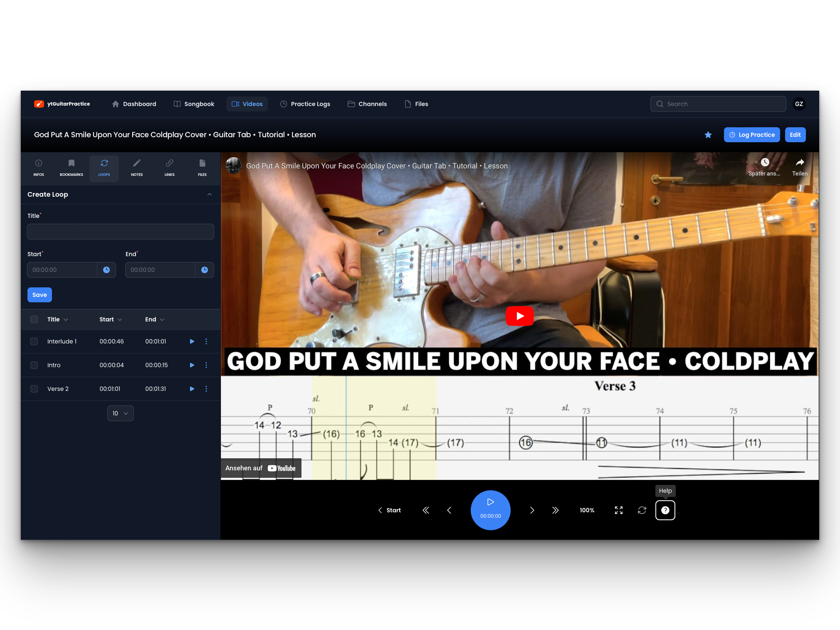
Task: Select all loops with the header checkbox
Action: pyautogui.click(x=34, y=319)
